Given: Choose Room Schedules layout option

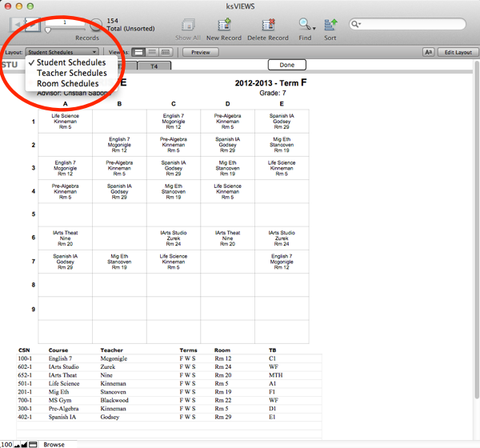Looking at the screenshot, I should point(68,83).
